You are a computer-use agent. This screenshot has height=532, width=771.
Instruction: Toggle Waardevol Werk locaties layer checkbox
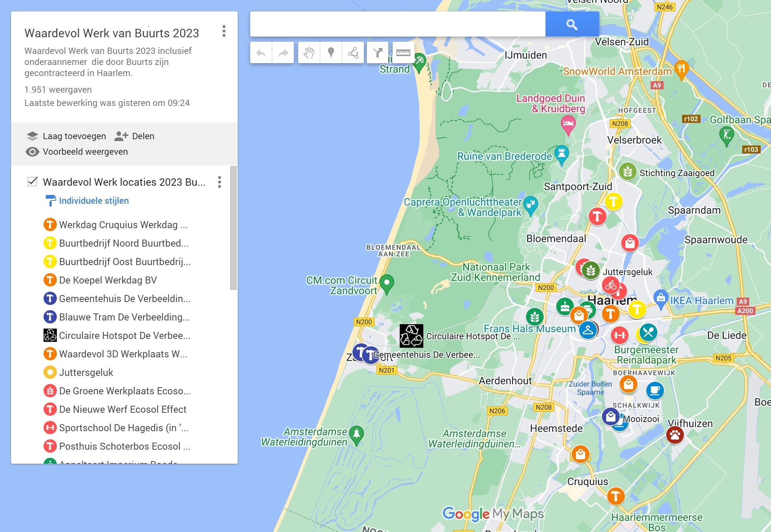coord(32,182)
